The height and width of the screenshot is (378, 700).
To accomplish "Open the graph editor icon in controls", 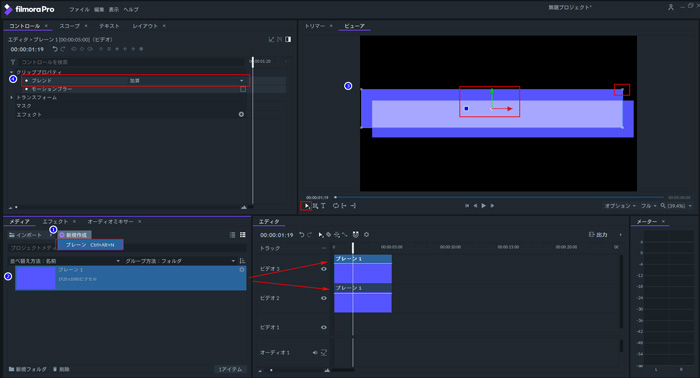I will pos(271,40).
